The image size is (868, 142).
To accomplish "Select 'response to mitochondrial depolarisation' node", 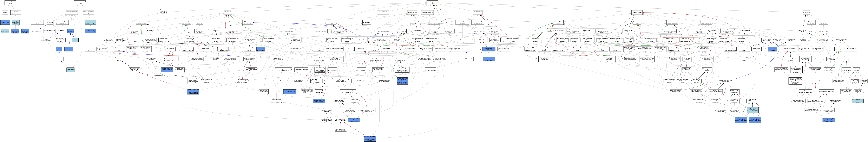I will [261, 49].
